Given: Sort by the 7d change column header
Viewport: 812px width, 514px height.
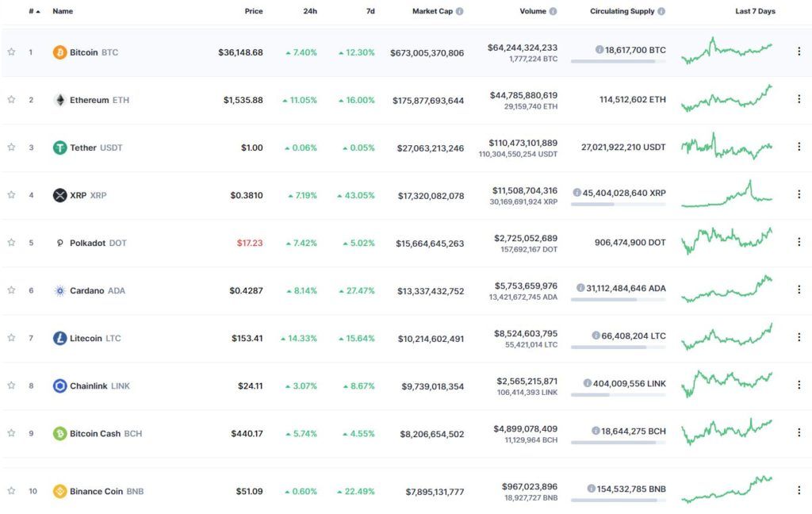Looking at the screenshot, I should pyautogui.click(x=370, y=11).
